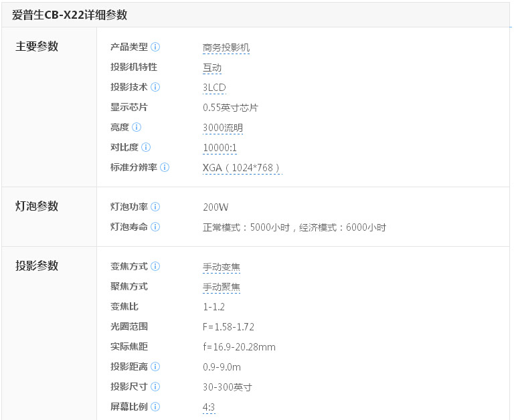Click the 投影参数 section title
Viewport: 514px width, 420px height.
pyautogui.click(x=37, y=266)
